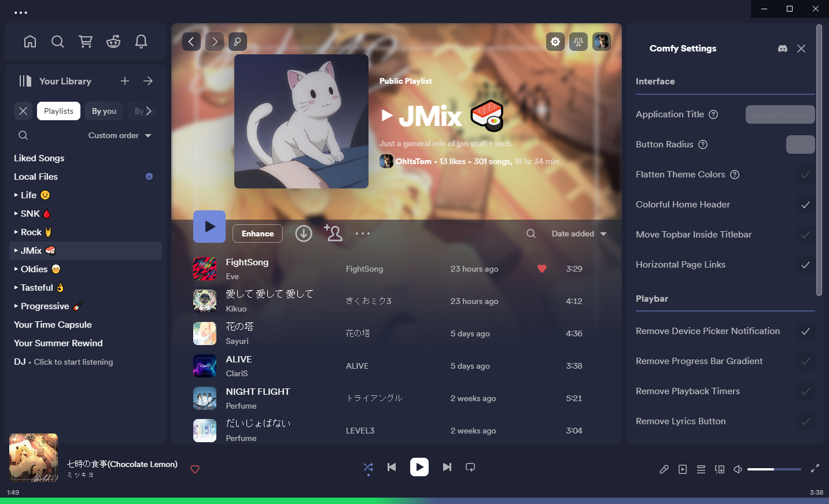Open the friends activity icon
829x504 pixels.
(579, 42)
